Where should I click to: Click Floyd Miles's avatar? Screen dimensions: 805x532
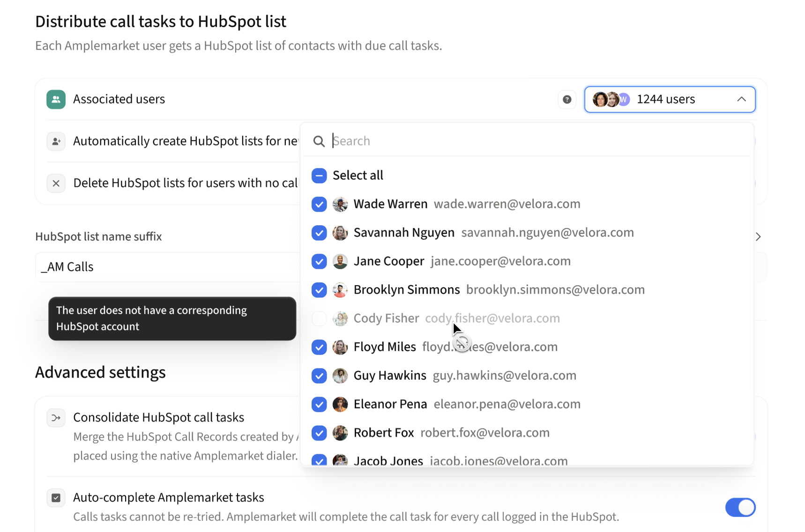[x=340, y=347]
